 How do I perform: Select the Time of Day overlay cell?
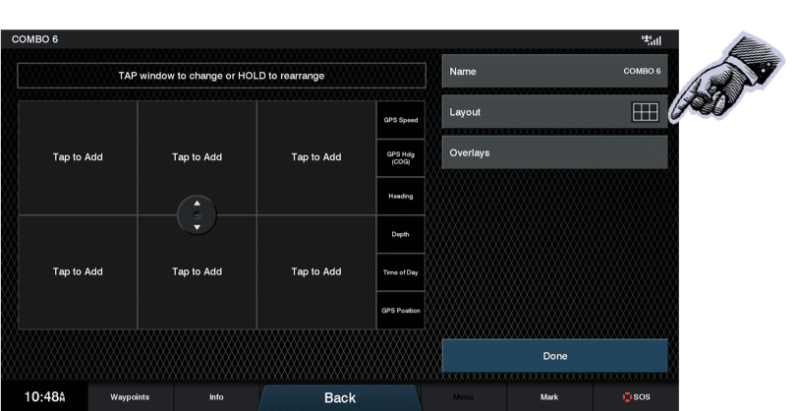401,272
